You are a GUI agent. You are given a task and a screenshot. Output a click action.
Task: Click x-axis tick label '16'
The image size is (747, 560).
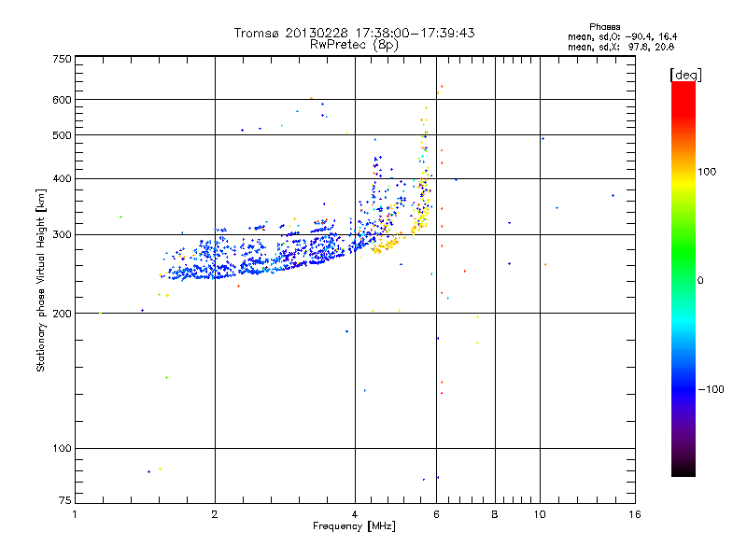(635, 514)
